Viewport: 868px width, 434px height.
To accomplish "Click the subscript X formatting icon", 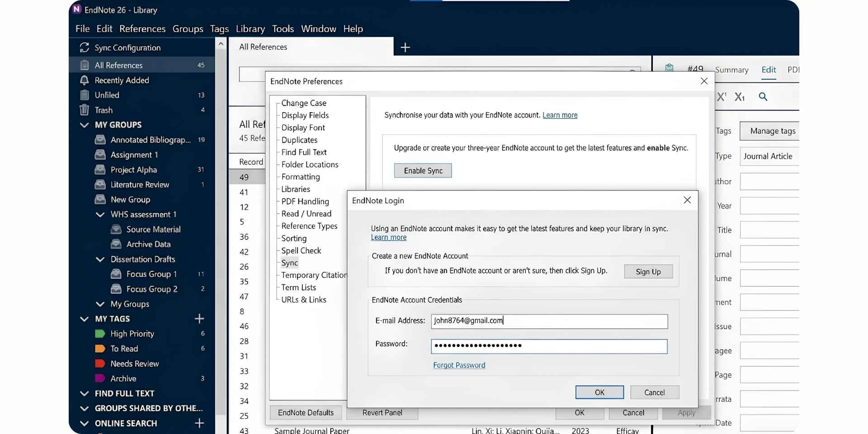I will (x=740, y=97).
